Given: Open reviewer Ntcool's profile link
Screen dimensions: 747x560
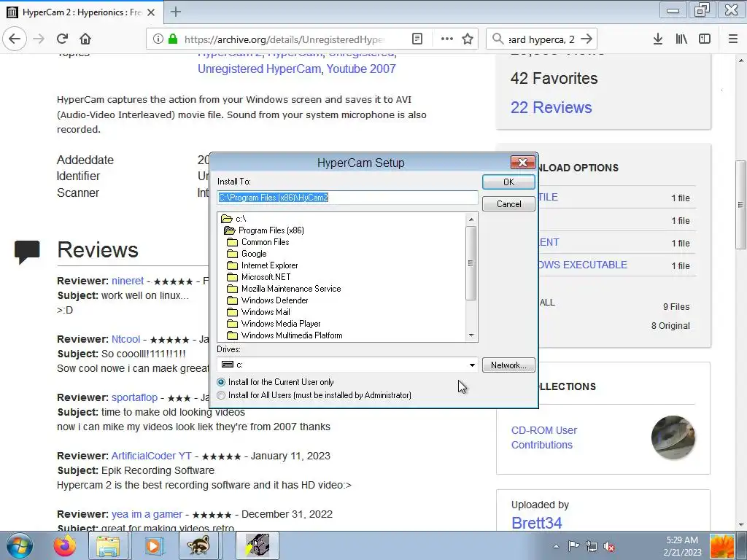Looking at the screenshot, I should point(125,339).
